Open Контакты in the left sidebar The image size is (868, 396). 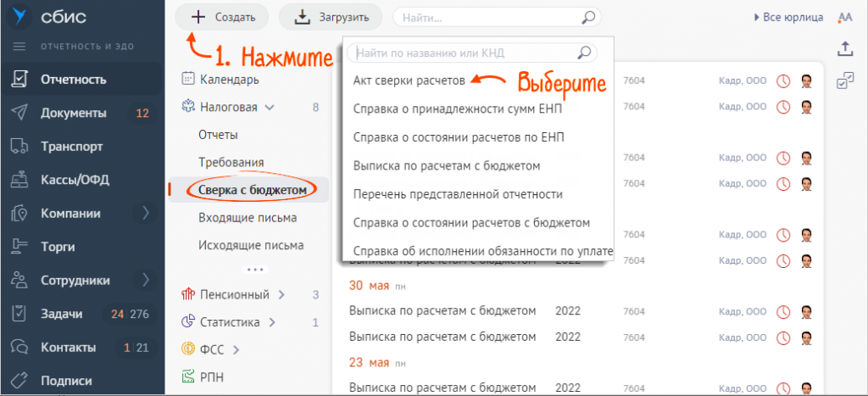click(68, 347)
